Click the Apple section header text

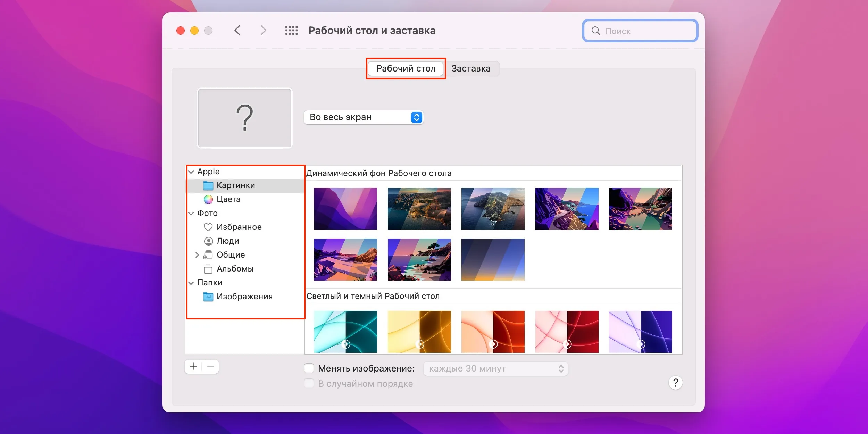point(208,172)
